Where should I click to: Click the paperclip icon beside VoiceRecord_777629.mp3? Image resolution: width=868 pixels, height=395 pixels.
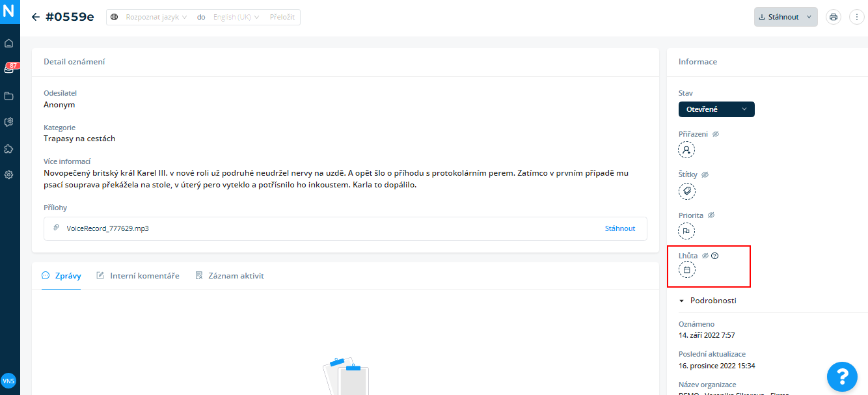[57, 228]
